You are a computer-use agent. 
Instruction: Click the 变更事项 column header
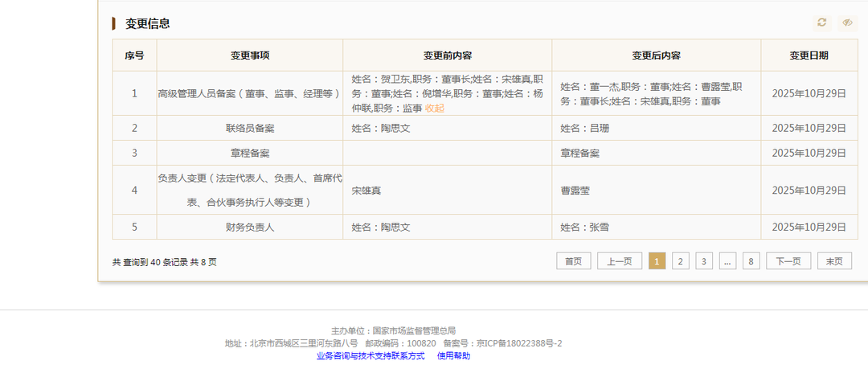(250, 55)
